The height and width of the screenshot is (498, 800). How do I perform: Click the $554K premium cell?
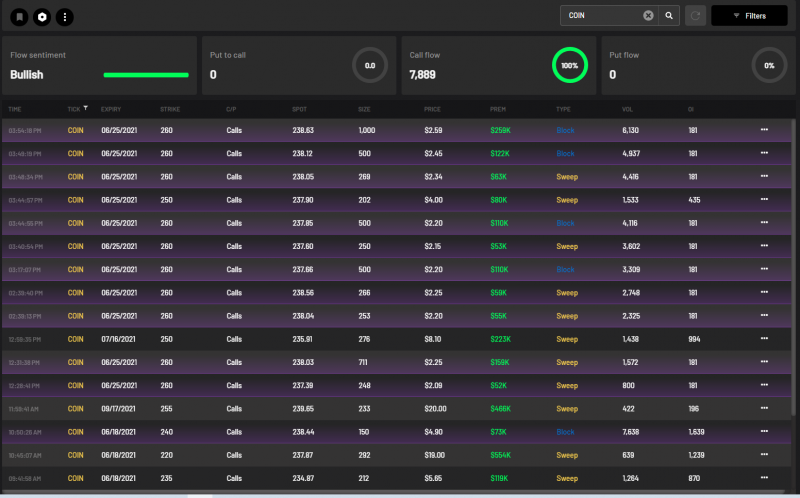point(500,455)
